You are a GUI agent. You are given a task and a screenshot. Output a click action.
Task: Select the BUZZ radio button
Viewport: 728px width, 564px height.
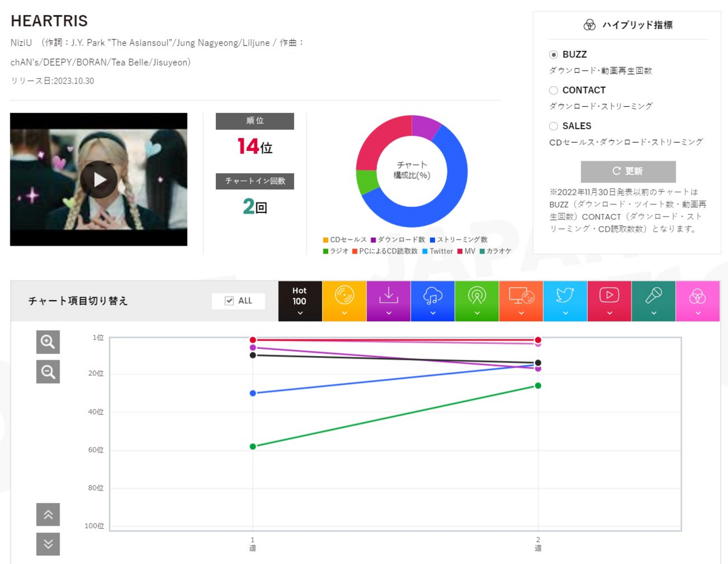click(553, 55)
